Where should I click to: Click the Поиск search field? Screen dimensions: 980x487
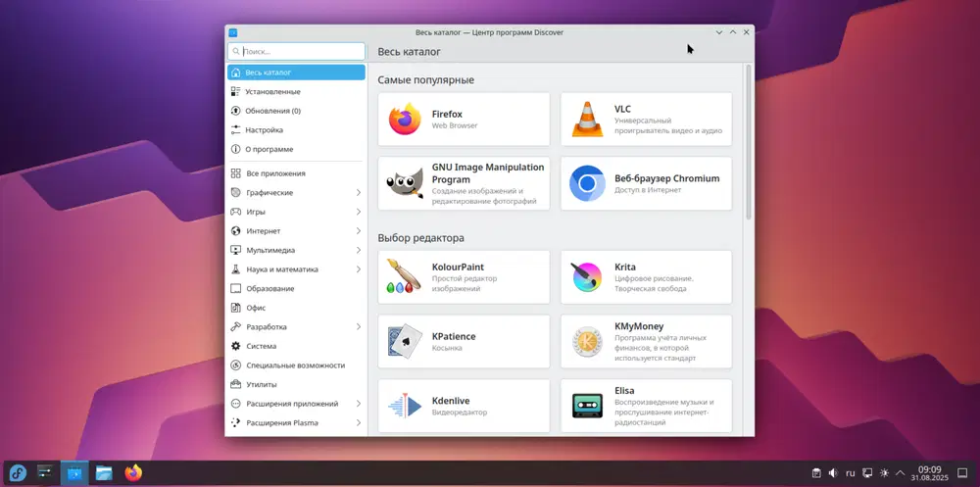pyautogui.click(x=296, y=51)
